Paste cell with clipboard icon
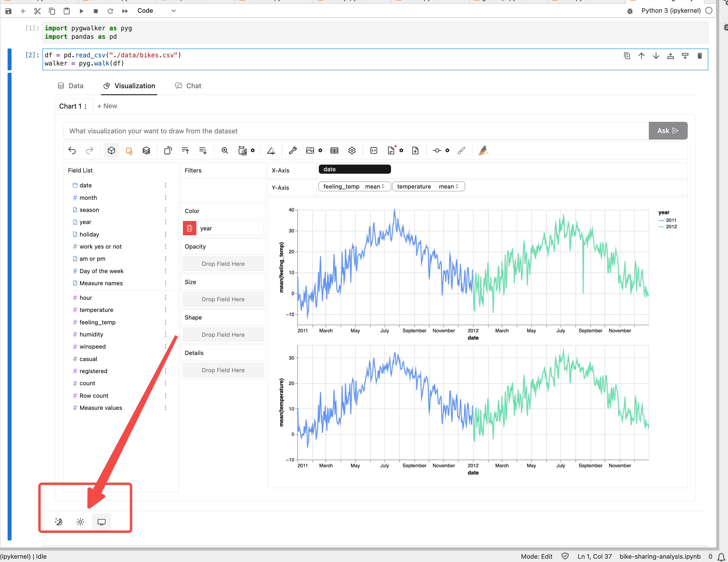Screen dimensions: 728x562 point(67,11)
